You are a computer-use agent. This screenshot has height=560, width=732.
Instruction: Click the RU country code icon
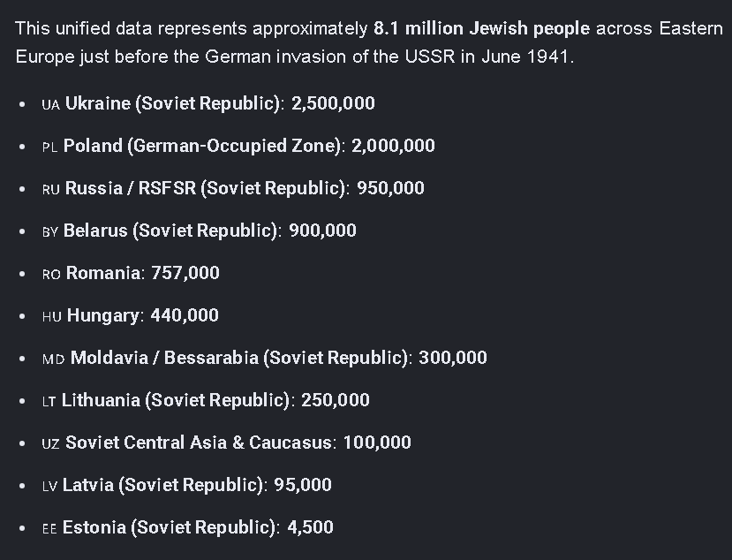click(51, 190)
